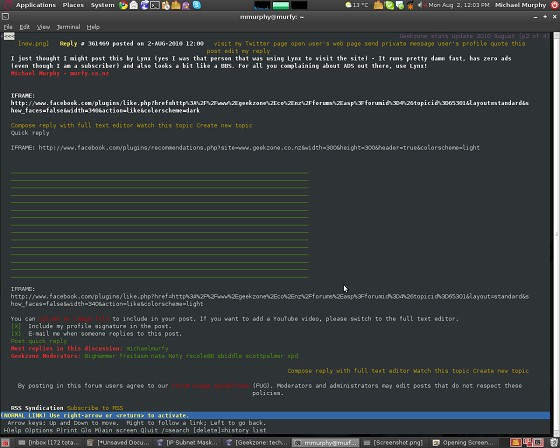The height and width of the screenshot is (448, 560).
Task: Switch to 'IP Subnet Mask...' taskbar window
Action: click(189, 443)
